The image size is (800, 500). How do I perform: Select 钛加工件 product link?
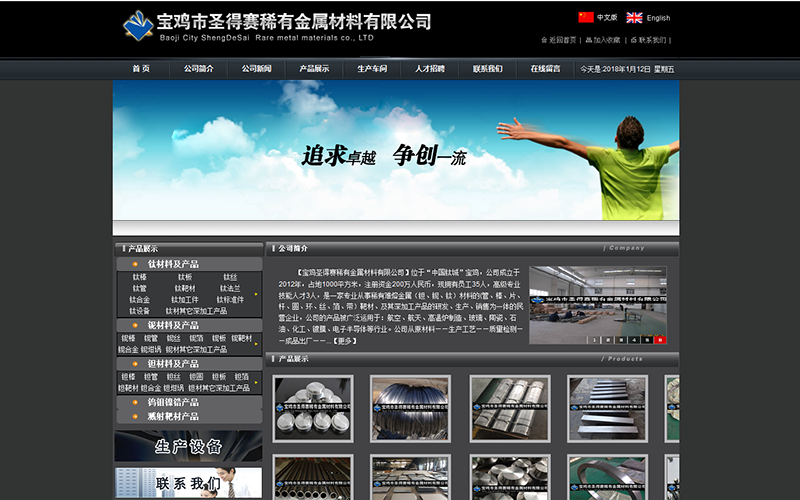(x=185, y=299)
